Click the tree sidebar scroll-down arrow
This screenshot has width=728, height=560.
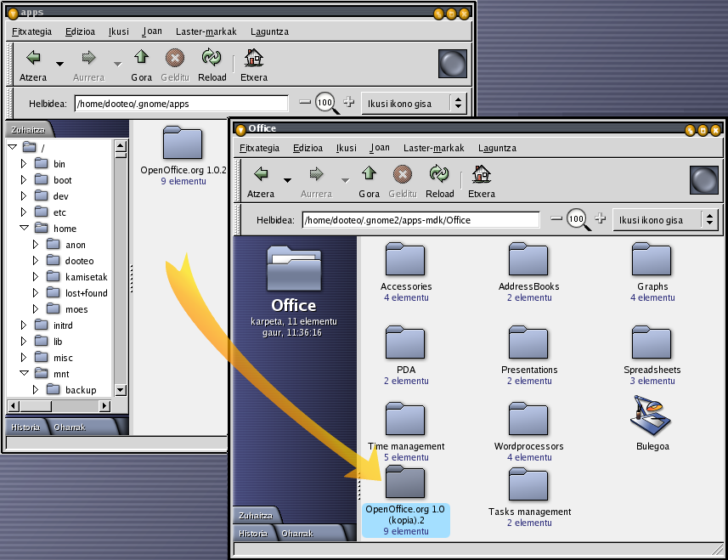pyautogui.click(x=120, y=390)
